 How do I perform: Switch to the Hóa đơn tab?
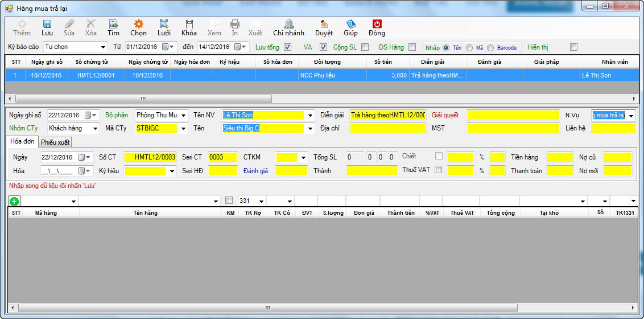[23, 141]
